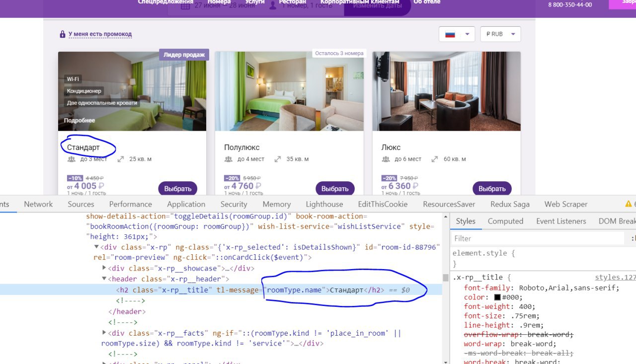Switch to the Network tab

tap(38, 204)
